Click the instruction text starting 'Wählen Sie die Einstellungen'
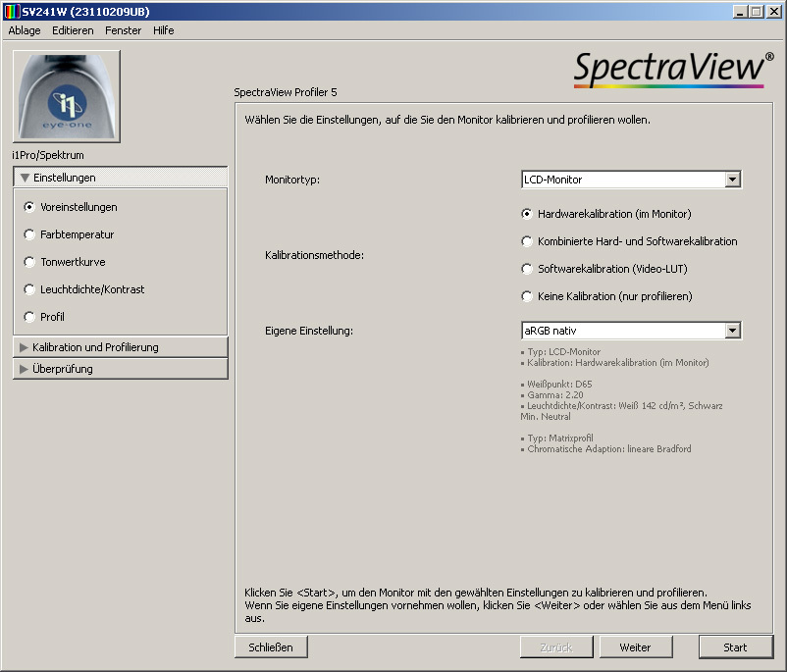 [447, 120]
